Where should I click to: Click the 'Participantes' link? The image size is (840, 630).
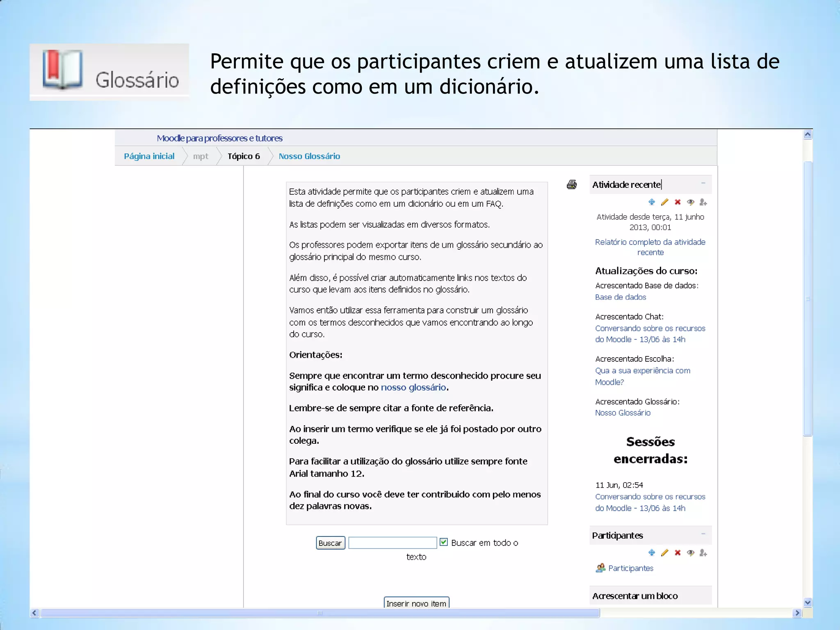pyautogui.click(x=631, y=568)
